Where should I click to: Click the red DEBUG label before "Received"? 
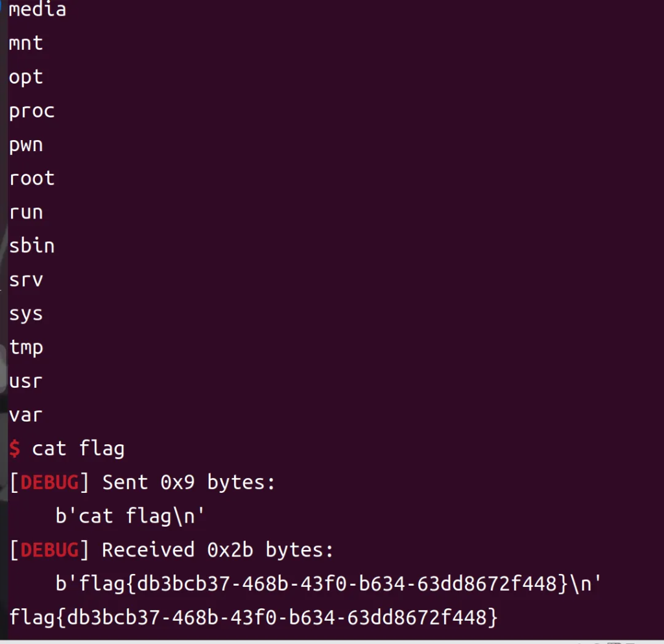coord(50,550)
